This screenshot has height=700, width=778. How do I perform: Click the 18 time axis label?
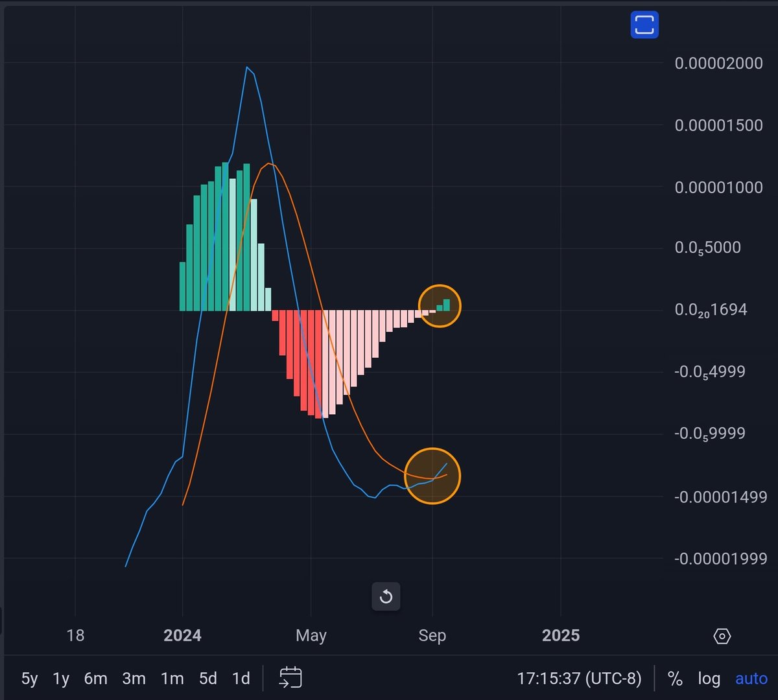(x=75, y=635)
